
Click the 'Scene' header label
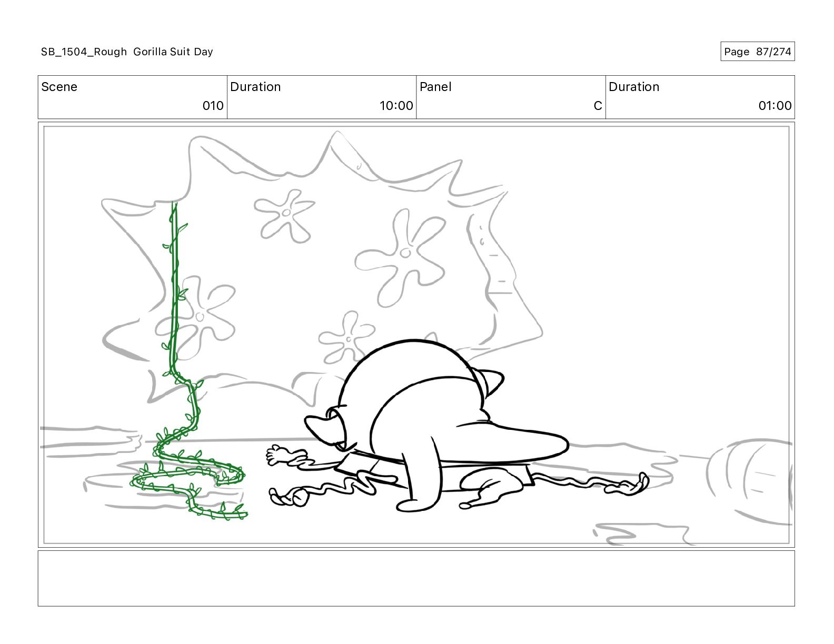pos(59,87)
